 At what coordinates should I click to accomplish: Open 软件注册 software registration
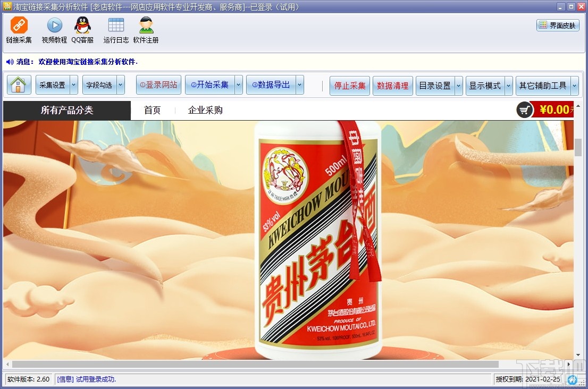[x=145, y=30]
